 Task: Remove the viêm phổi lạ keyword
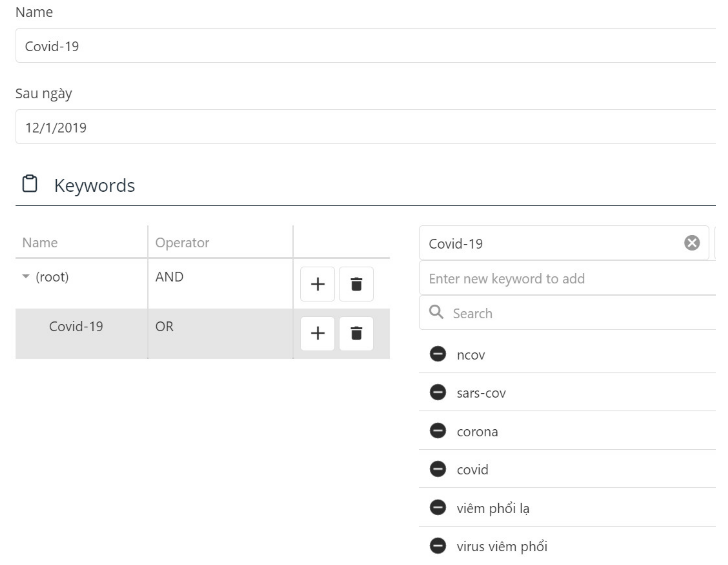pyautogui.click(x=438, y=507)
